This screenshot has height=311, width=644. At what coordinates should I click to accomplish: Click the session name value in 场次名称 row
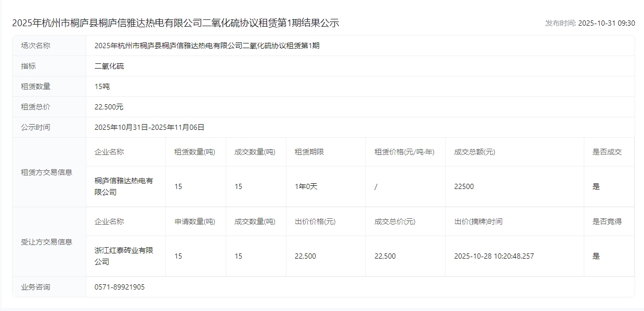[x=207, y=46]
